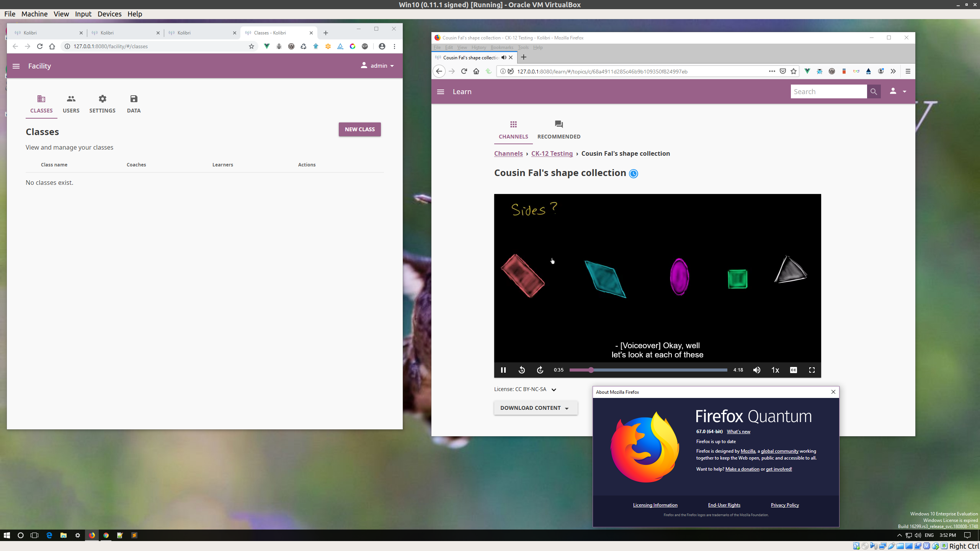Viewport: 980px width, 551px height.
Task: Go to Firefox home page
Action: (476, 71)
